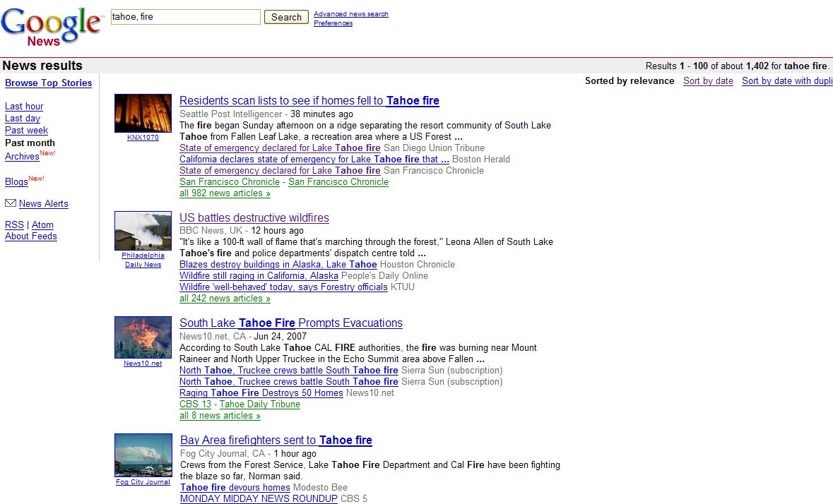Open 'Wildfire still raging in California, Alaska'
This screenshot has width=833, height=504.
coord(259,276)
